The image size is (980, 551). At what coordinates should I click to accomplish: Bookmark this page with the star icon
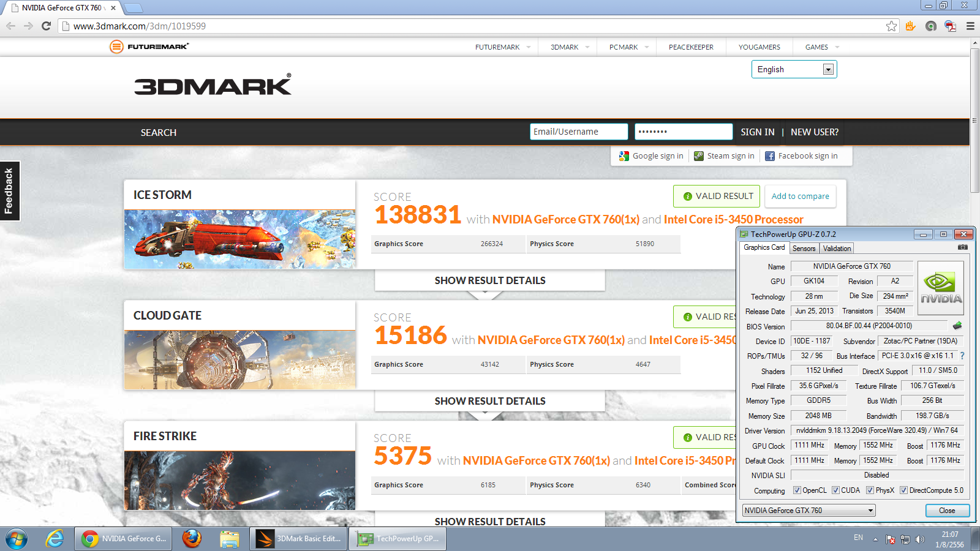click(x=891, y=26)
